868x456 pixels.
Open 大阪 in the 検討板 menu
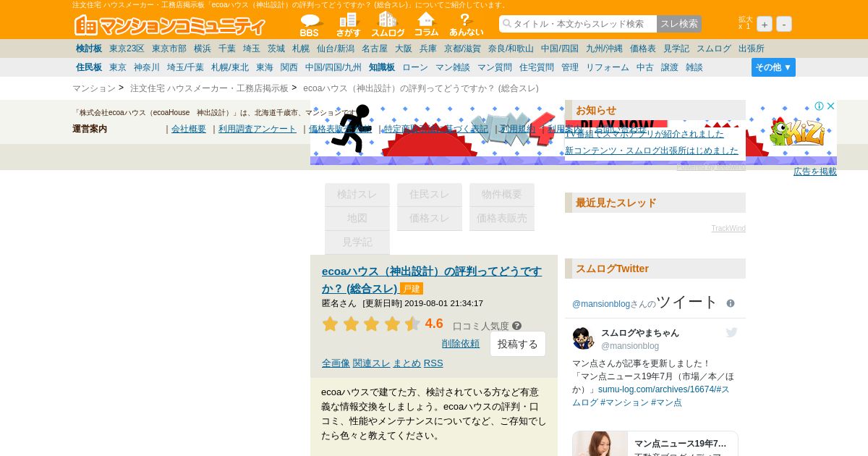pyautogui.click(x=404, y=48)
